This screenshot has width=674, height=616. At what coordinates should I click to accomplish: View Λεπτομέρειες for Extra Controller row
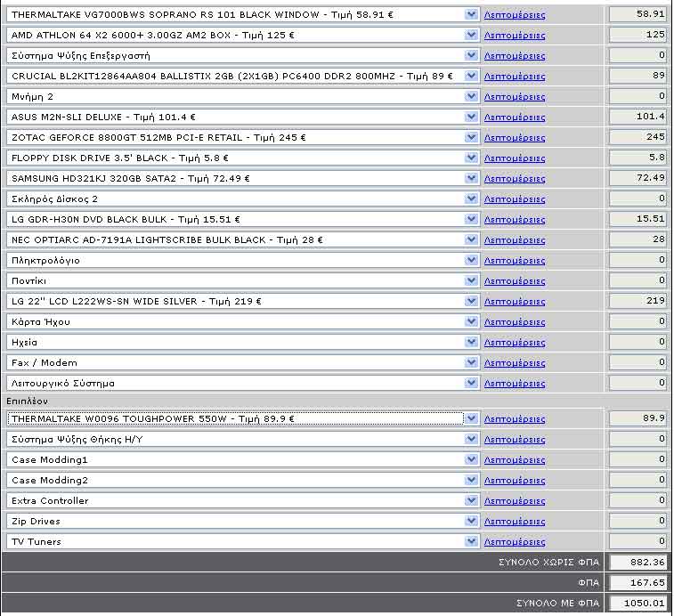coord(515,501)
